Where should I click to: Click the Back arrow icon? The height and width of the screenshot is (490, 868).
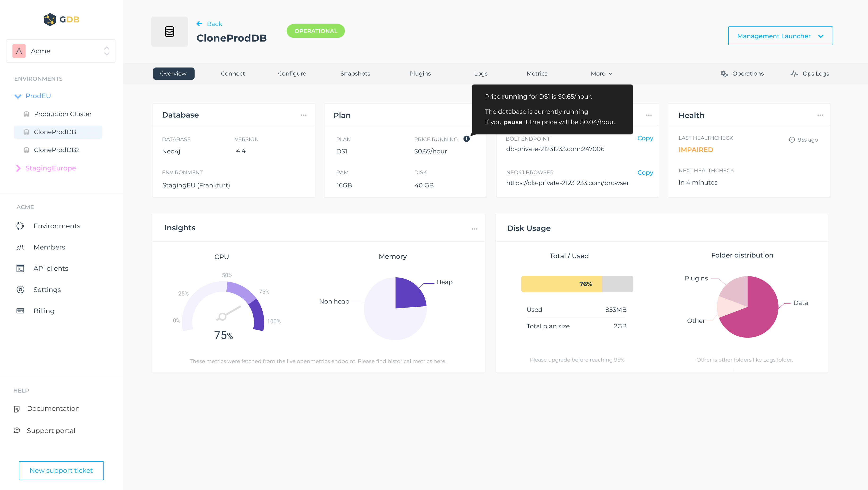[200, 24]
